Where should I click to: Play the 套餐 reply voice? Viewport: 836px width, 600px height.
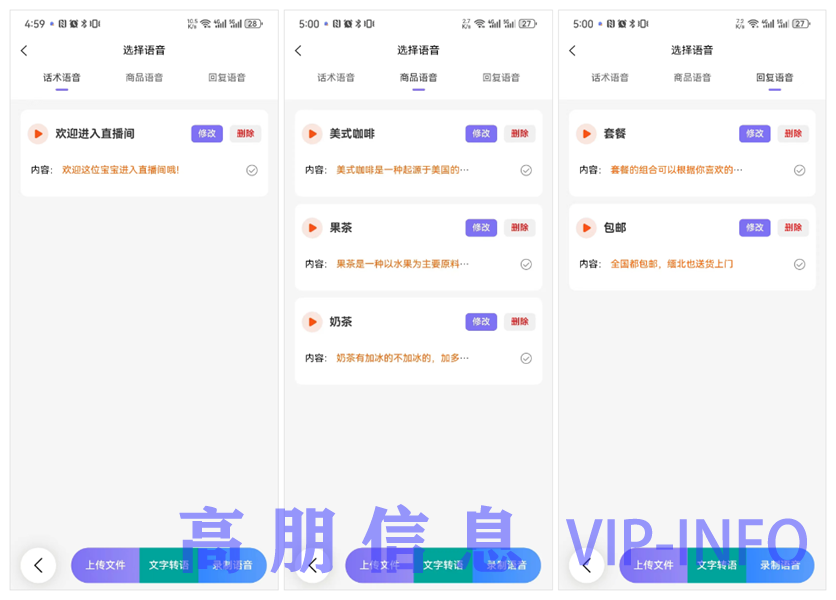click(x=586, y=134)
